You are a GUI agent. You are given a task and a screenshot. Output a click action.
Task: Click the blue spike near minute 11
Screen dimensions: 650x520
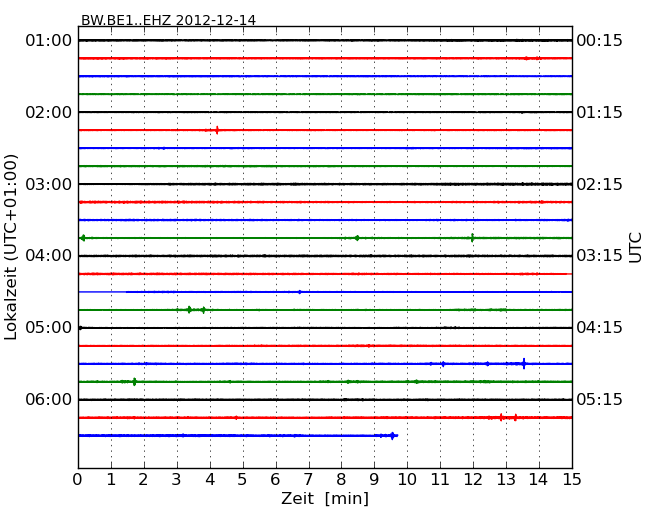tap(443, 364)
